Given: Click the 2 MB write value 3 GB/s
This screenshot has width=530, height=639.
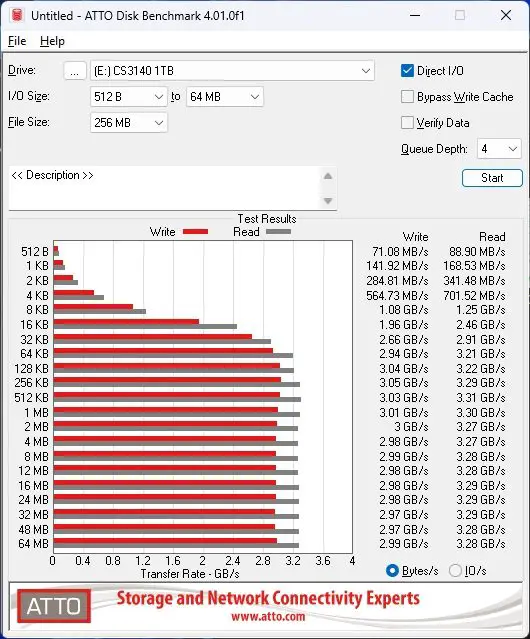Looking at the screenshot, I should pos(411,427).
